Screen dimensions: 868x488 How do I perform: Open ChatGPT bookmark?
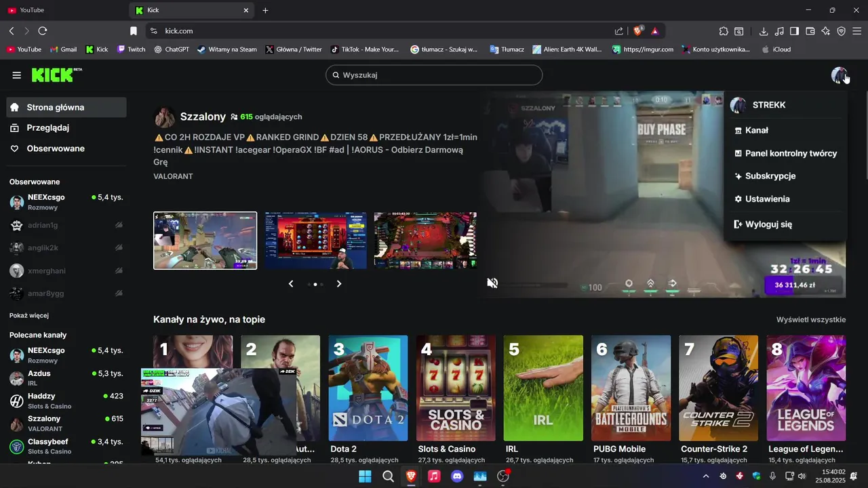(x=172, y=49)
